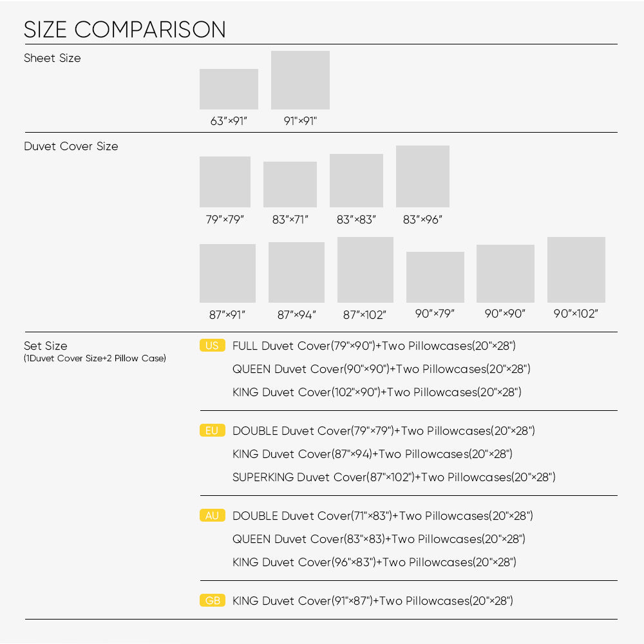This screenshot has height=644, width=644.
Task: Click the AU DOUBLE Duvet Cover line
Action: pyautogui.click(x=383, y=516)
